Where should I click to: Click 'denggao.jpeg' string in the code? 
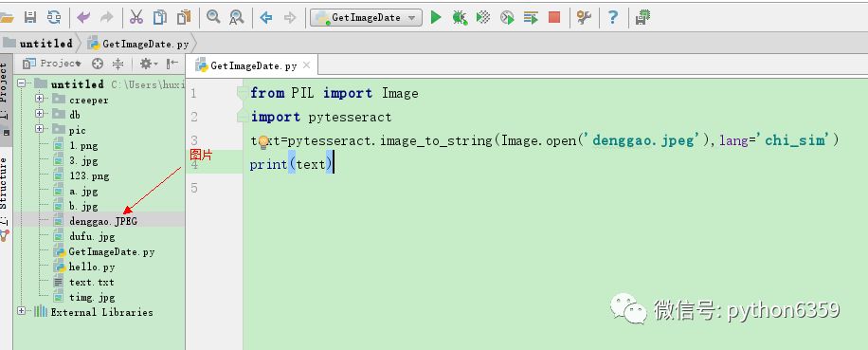click(644, 140)
